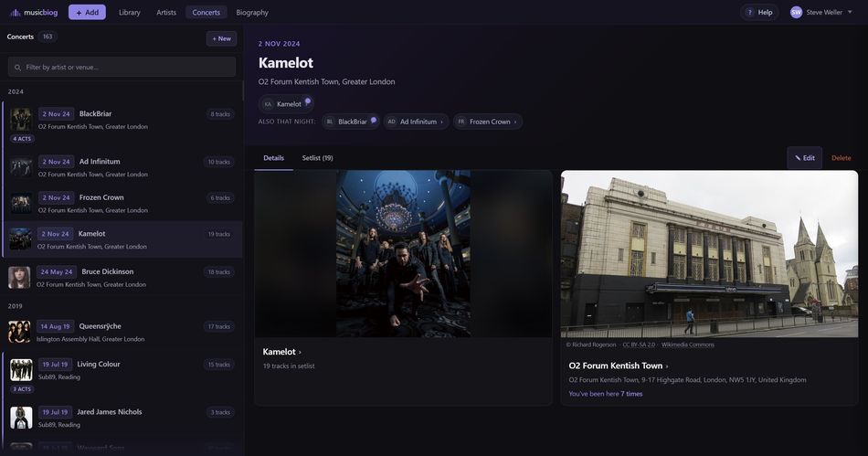The width and height of the screenshot is (868, 456).
Task: Select Queensrÿche 14 Aug 19 row
Action: tap(123, 332)
